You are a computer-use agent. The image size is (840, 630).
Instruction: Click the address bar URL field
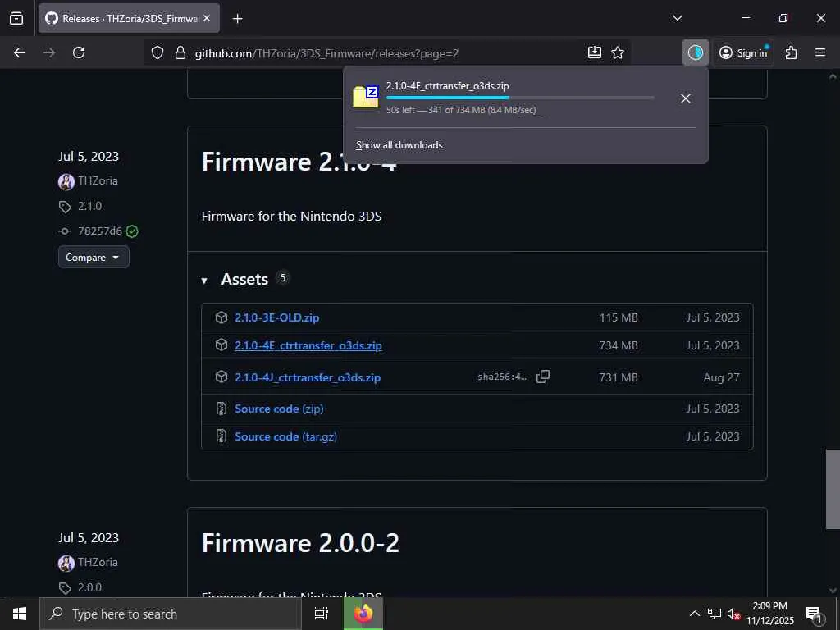[386, 53]
